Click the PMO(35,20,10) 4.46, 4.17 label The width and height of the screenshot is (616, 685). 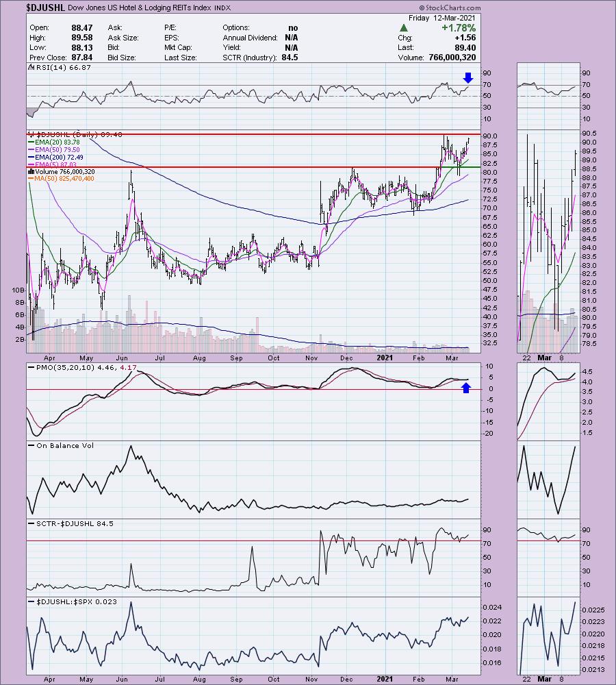click(x=86, y=368)
